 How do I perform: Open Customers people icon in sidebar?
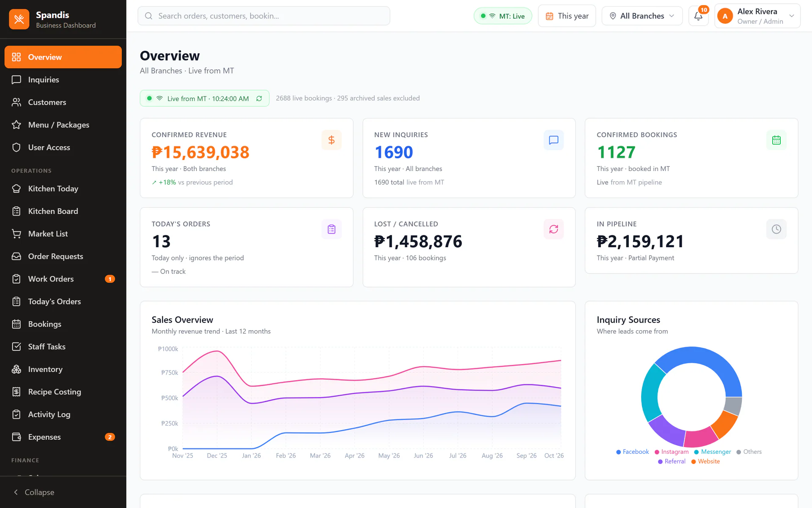point(16,102)
